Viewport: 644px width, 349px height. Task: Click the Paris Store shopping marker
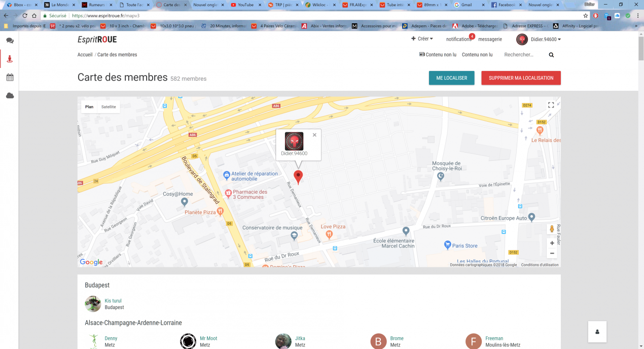[447, 246]
